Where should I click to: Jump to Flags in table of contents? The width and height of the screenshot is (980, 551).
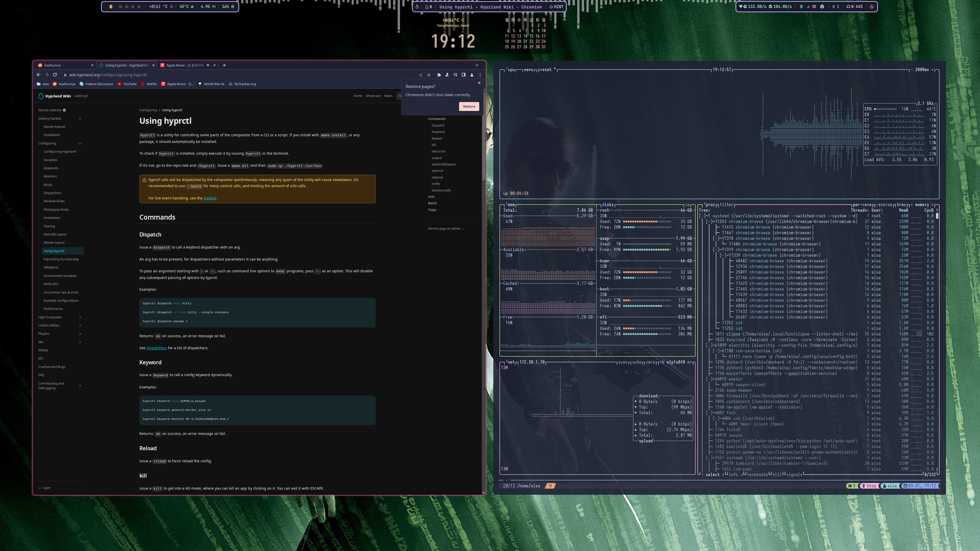pyautogui.click(x=432, y=210)
